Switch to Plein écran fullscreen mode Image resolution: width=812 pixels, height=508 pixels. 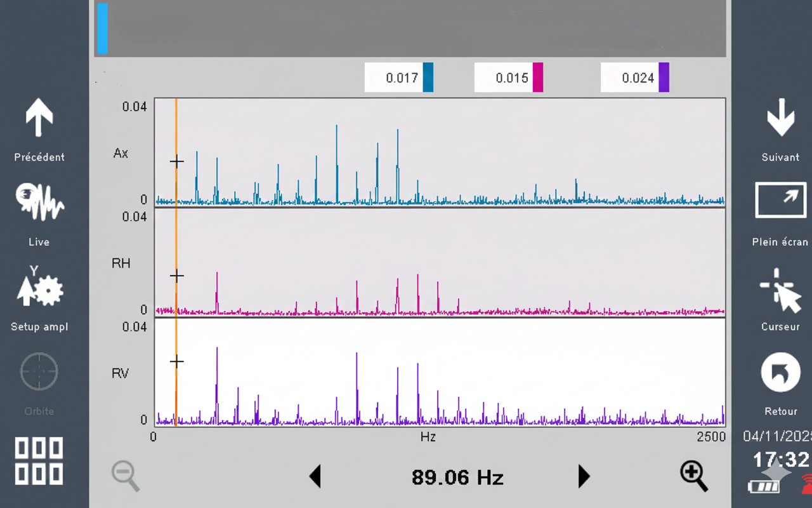(x=780, y=201)
